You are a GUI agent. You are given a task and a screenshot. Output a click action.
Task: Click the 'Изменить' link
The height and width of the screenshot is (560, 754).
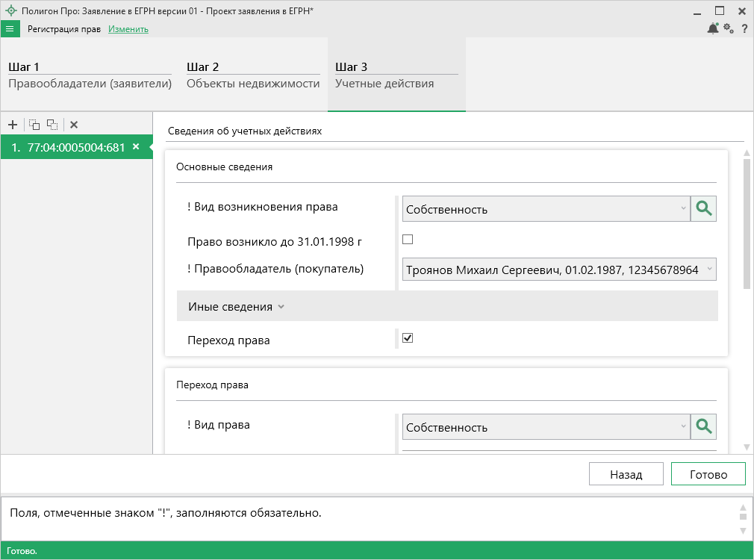pos(128,29)
